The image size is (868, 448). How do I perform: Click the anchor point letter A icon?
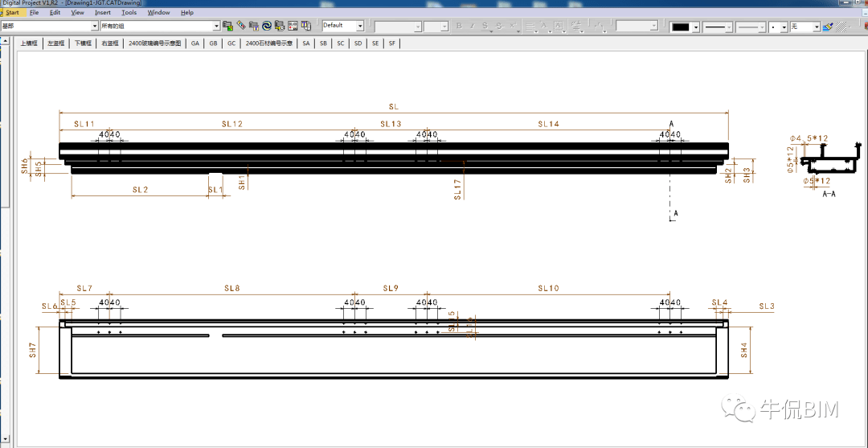coord(544,26)
